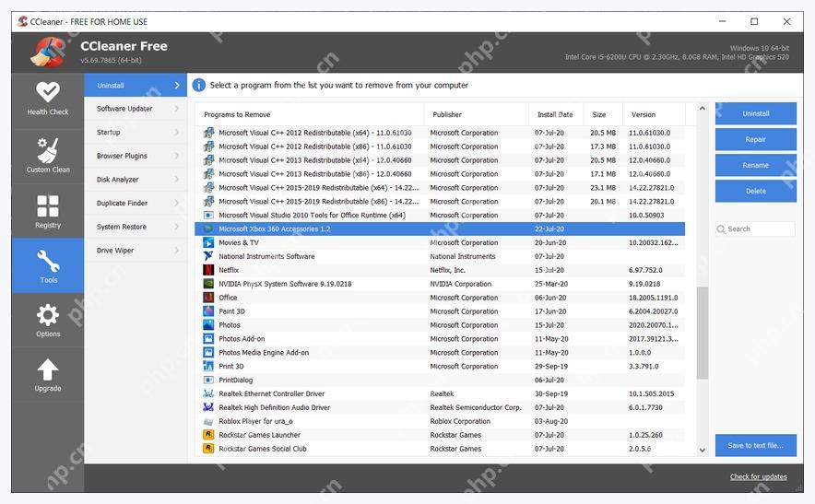Click the Uninstall button on right

point(756,113)
